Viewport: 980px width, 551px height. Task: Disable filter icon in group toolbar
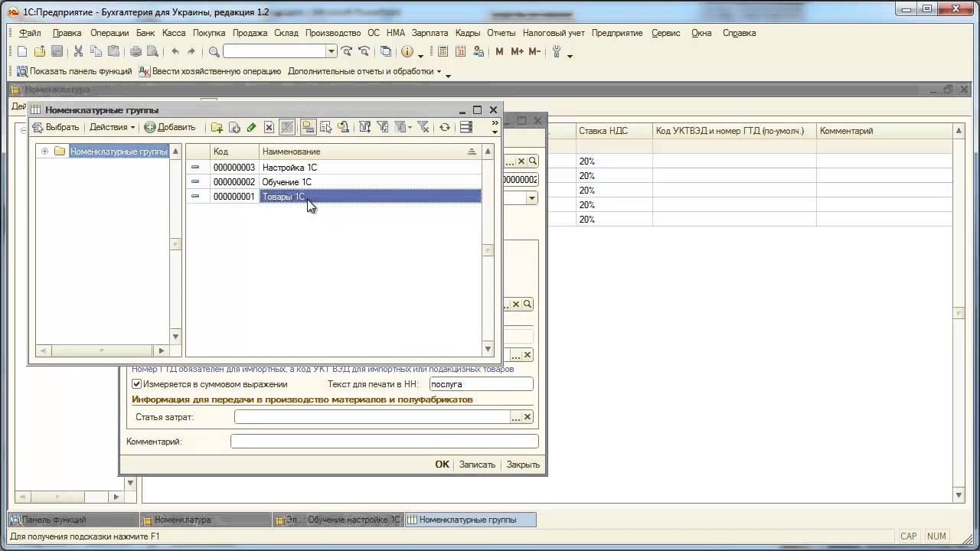(x=423, y=127)
